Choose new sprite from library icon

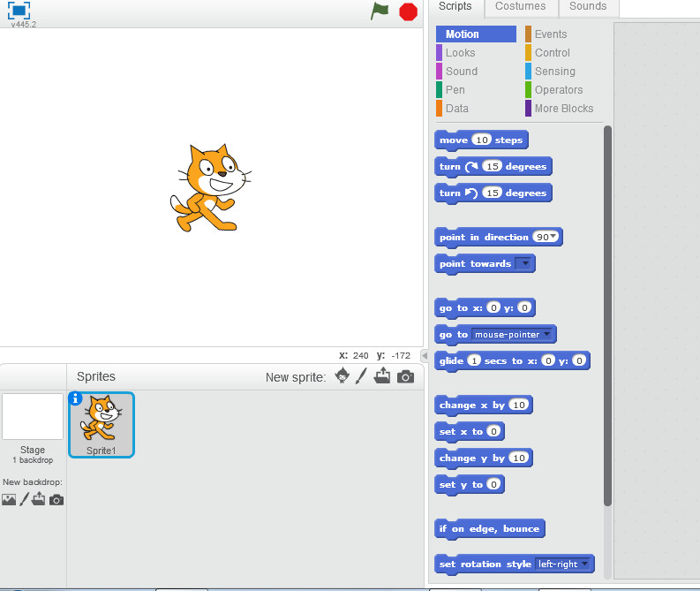(342, 375)
